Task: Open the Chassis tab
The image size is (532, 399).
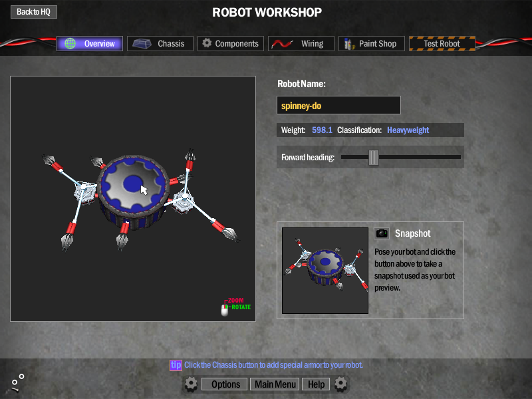Action: pyautogui.click(x=160, y=43)
